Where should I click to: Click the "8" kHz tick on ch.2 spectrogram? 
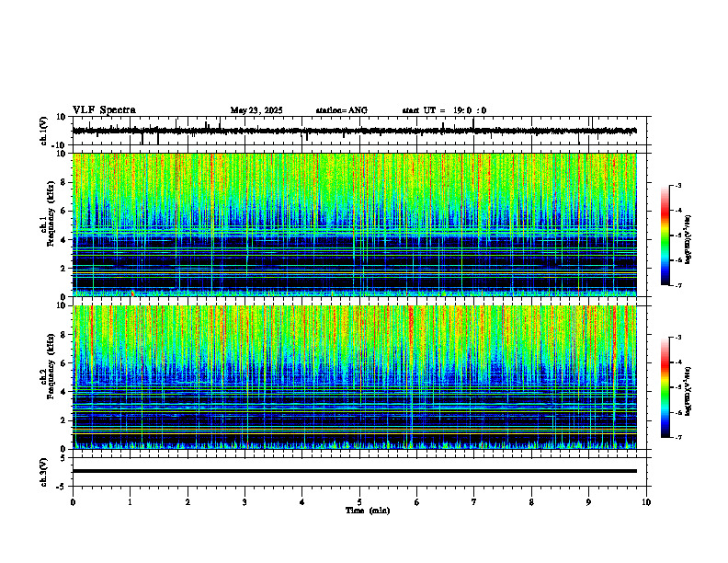click(63, 335)
